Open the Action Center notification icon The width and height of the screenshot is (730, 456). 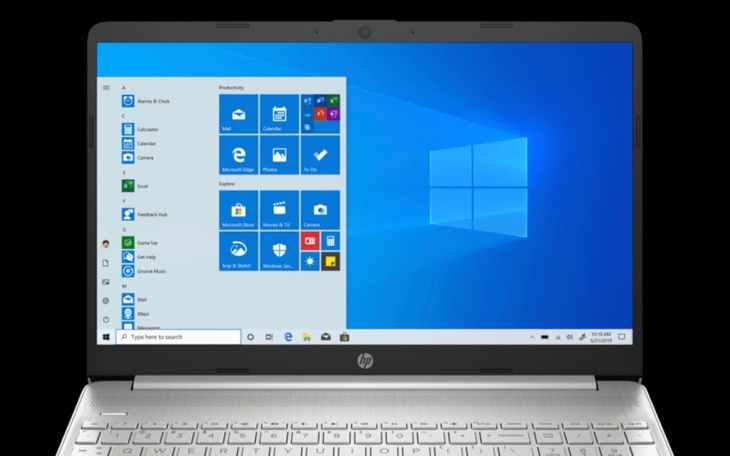[x=622, y=337]
